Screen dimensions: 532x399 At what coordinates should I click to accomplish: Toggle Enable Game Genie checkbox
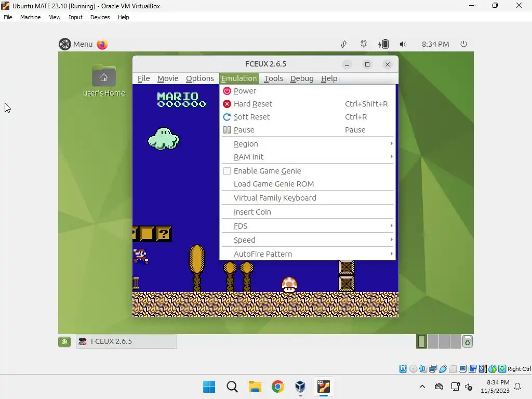pos(227,171)
